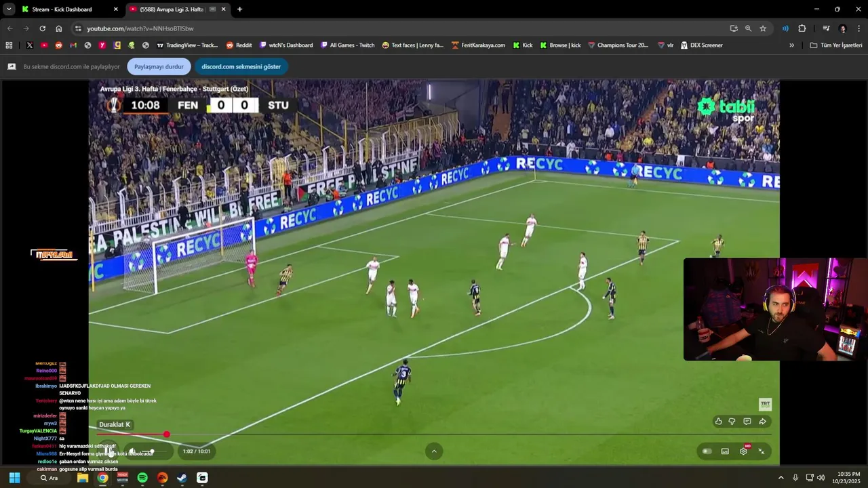
Task: Click the tabii spor channel logo
Action: click(x=726, y=109)
